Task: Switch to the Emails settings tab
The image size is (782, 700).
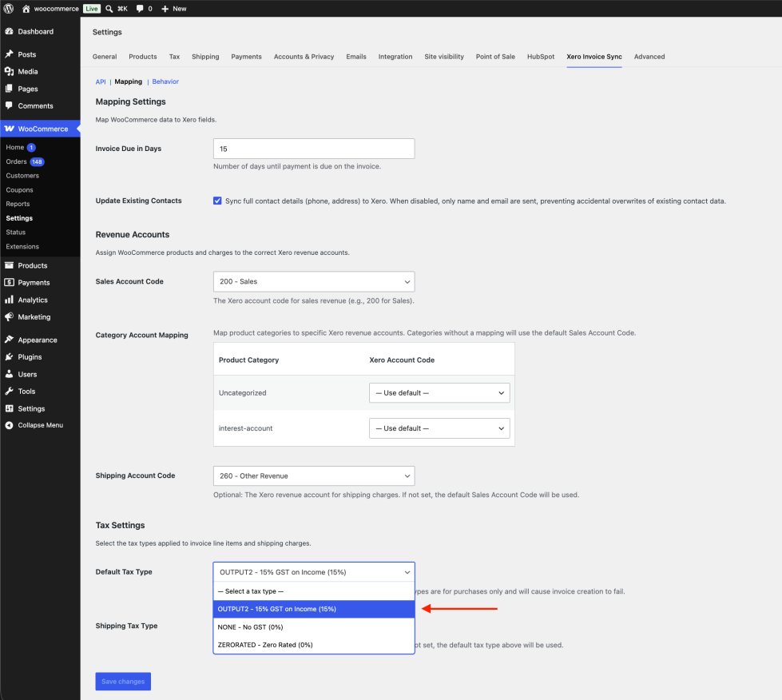Action: click(356, 57)
